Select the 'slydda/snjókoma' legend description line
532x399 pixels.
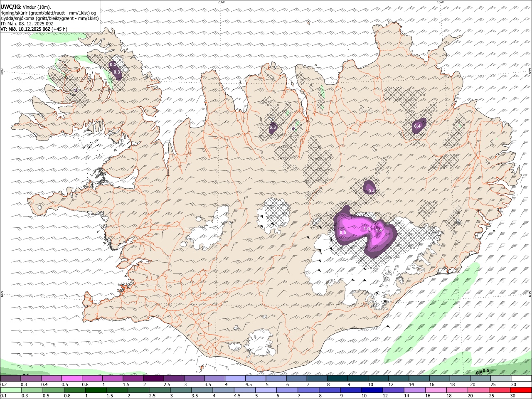(x=50, y=18)
